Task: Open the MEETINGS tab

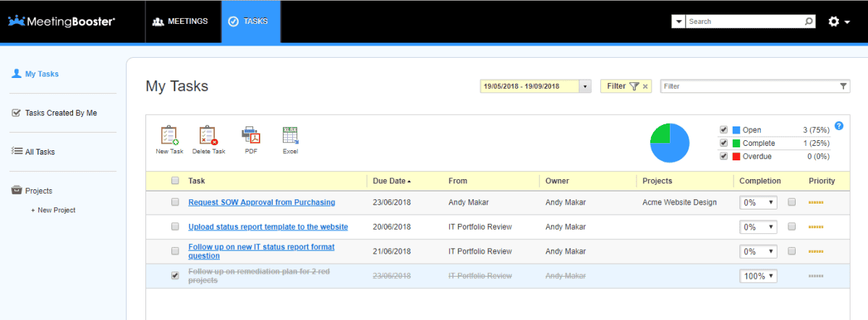Action: tap(180, 22)
